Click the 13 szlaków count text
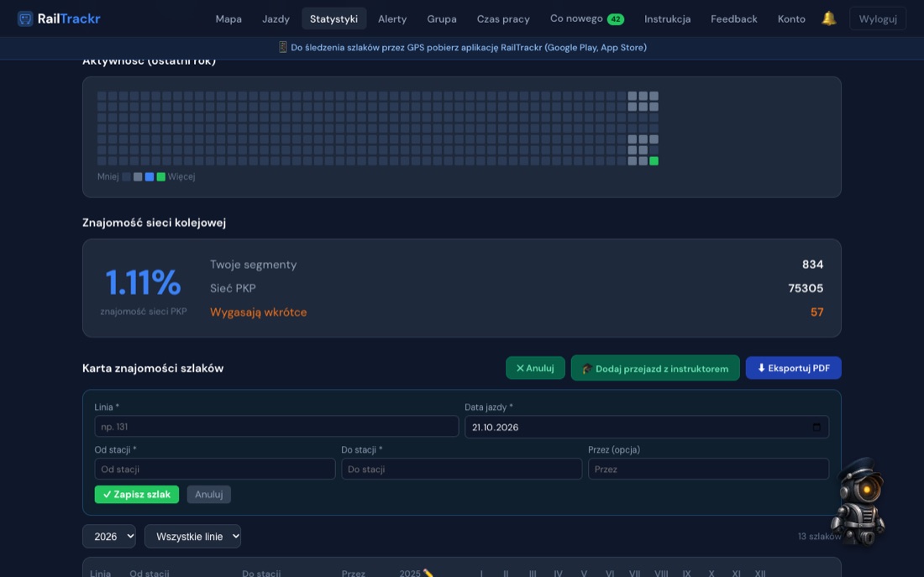Viewport: 924px width, 577px height. pos(819,537)
